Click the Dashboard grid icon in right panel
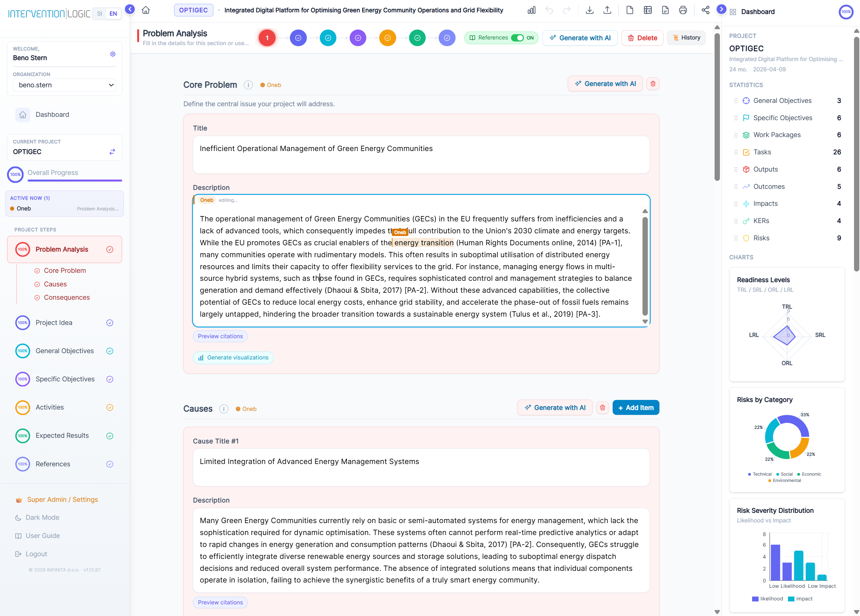860x616 pixels. pos(733,12)
